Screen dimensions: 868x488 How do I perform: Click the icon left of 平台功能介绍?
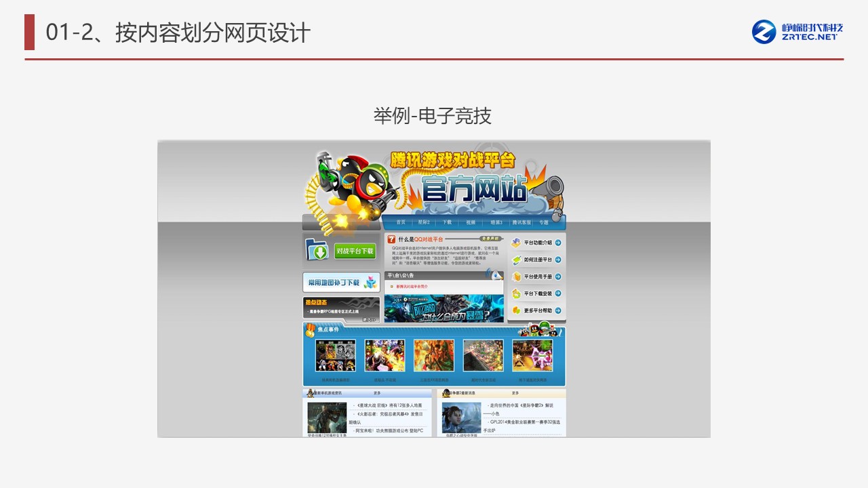pos(517,243)
